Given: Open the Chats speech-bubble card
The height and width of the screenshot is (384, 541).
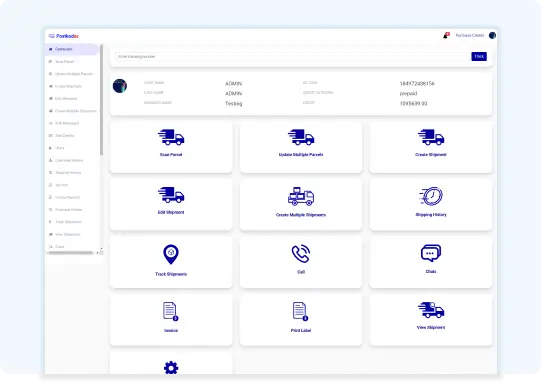Looking at the screenshot, I should click(x=431, y=262).
